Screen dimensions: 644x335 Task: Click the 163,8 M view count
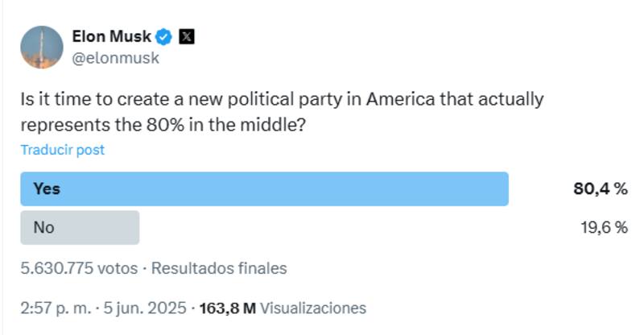227,308
